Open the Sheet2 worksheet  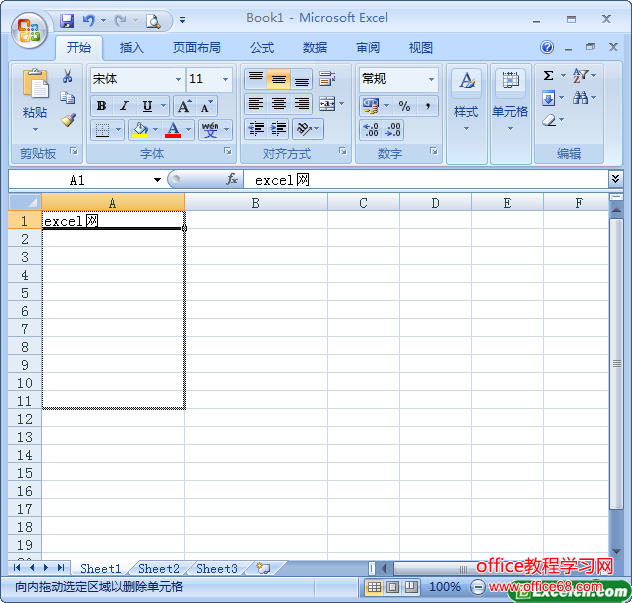pos(159,569)
